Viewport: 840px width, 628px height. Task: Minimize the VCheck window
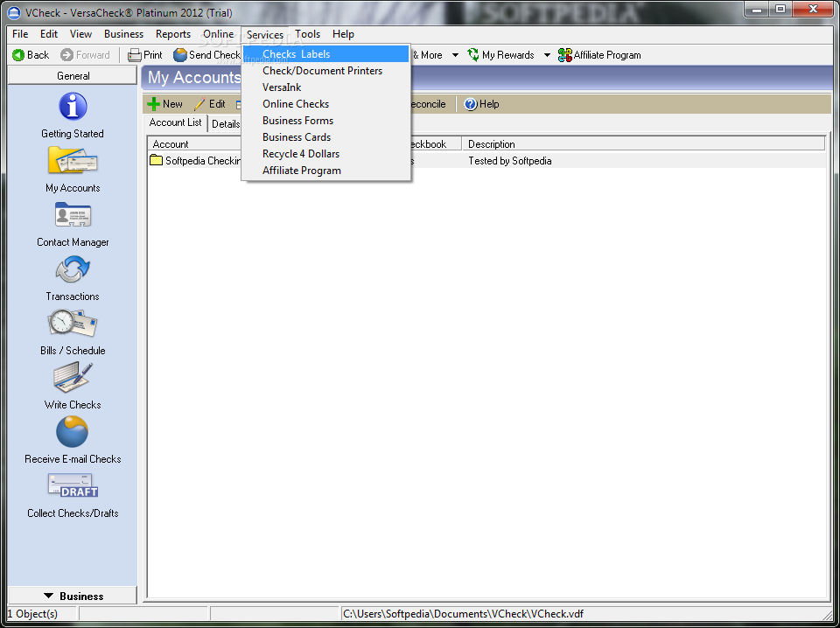tap(757, 9)
